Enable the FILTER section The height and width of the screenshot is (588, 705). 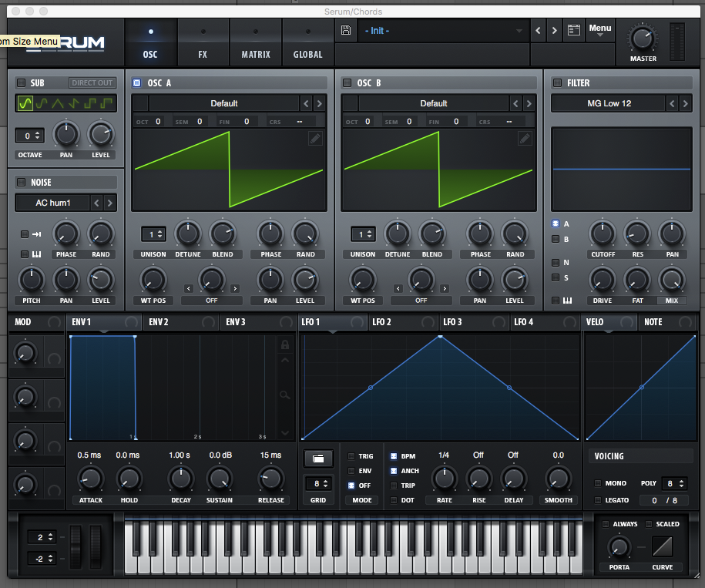(x=558, y=82)
